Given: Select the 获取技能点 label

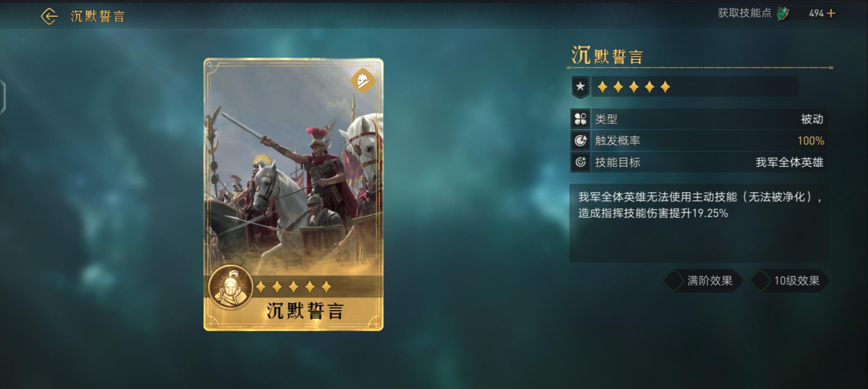Looking at the screenshot, I should pyautogui.click(x=744, y=13).
